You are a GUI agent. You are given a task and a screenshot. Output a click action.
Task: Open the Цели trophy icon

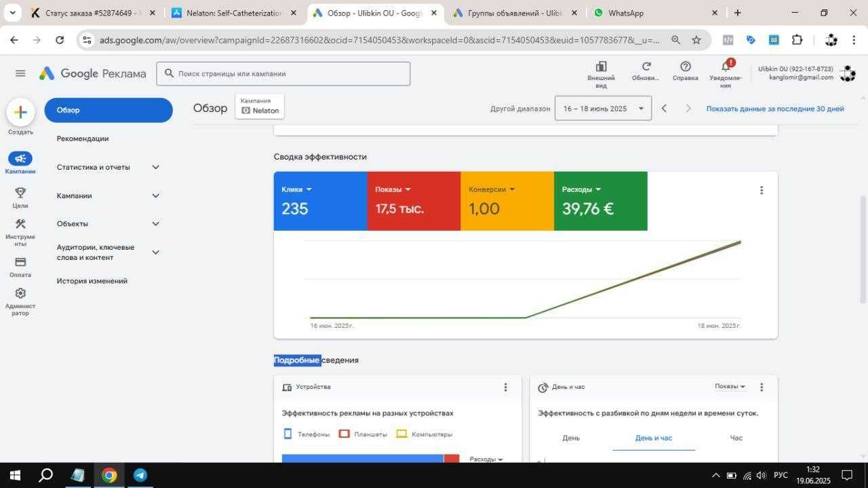coord(20,193)
